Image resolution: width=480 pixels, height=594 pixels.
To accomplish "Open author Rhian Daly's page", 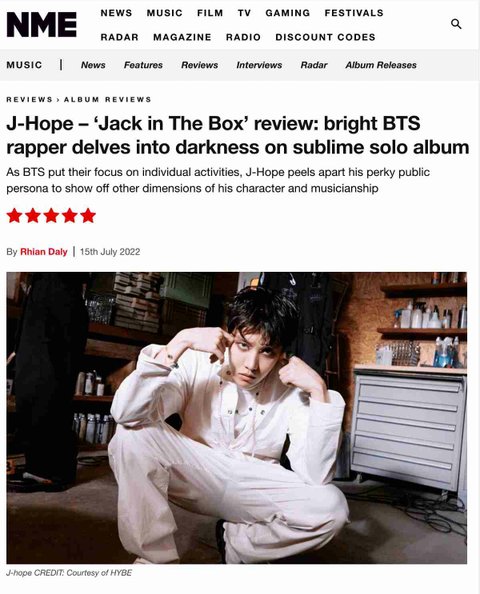I will [x=44, y=252].
